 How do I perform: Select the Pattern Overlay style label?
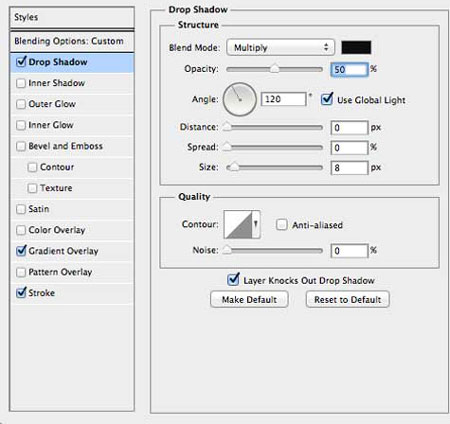pyautogui.click(x=60, y=272)
